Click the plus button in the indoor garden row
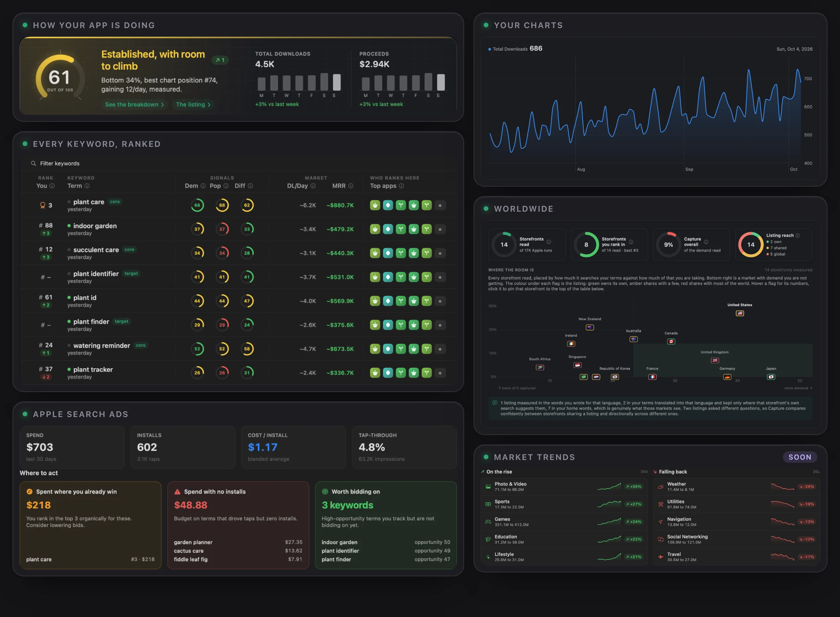Viewport: 840px width, 617px height. pyautogui.click(x=440, y=229)
